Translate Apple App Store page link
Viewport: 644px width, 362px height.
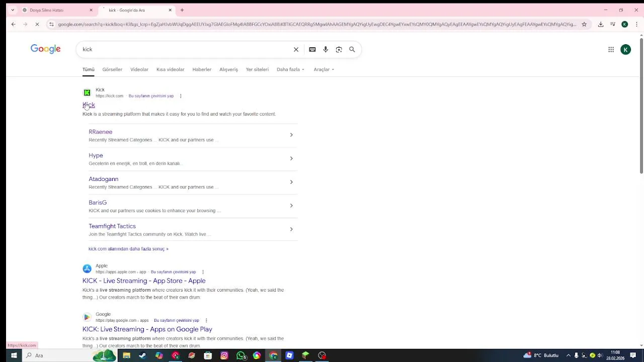click(x=173, y=272)
